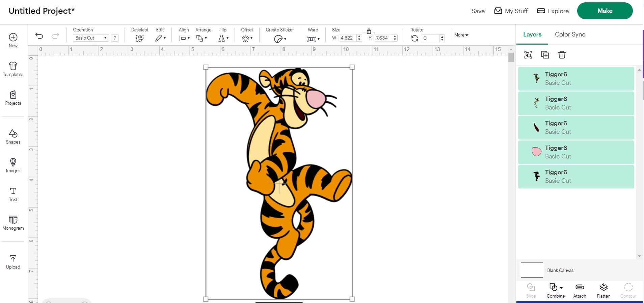Select the pink nose Tigger6 layer

tap(576, 152)
